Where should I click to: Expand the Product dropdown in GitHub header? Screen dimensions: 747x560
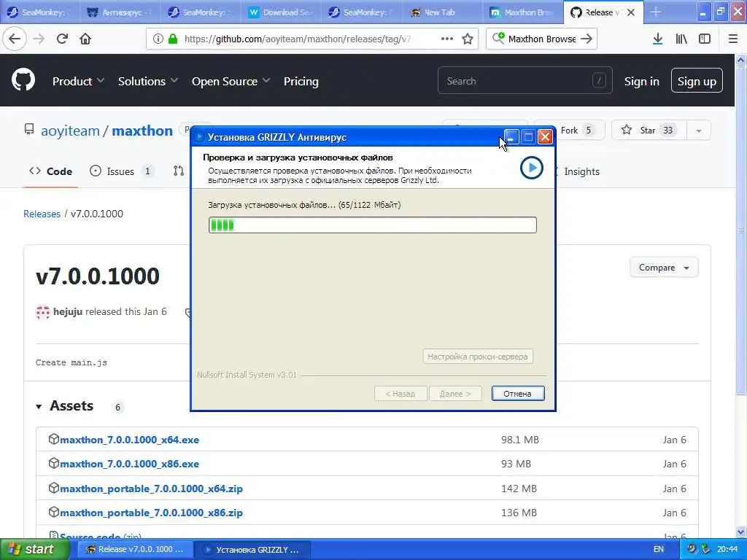coord(78,82)
